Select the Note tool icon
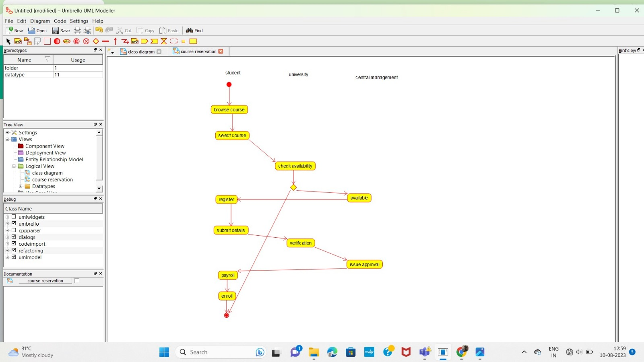The height and width of the screenshot is (362, 644). [x=37, y=41]
